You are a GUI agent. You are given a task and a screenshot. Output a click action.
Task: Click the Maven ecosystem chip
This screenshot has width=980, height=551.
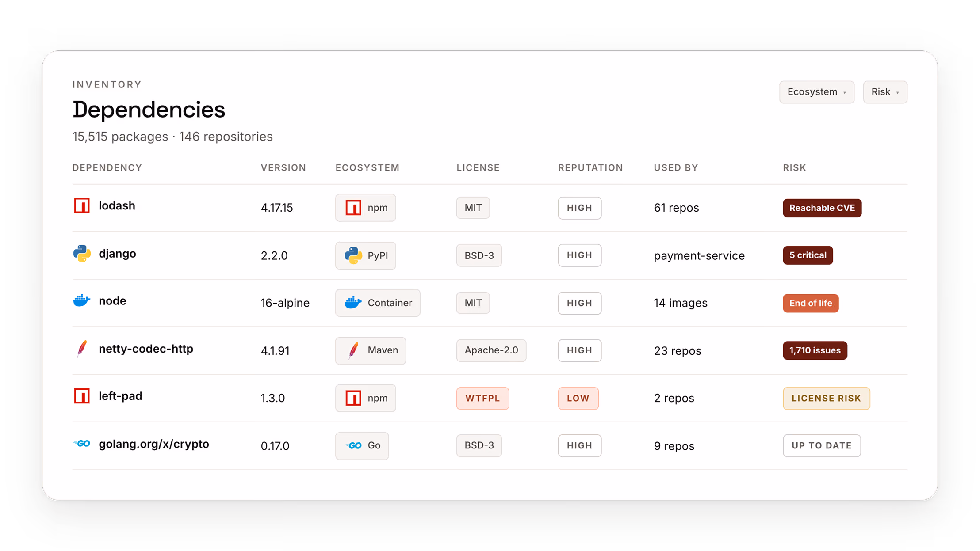(x=371, y=350)
